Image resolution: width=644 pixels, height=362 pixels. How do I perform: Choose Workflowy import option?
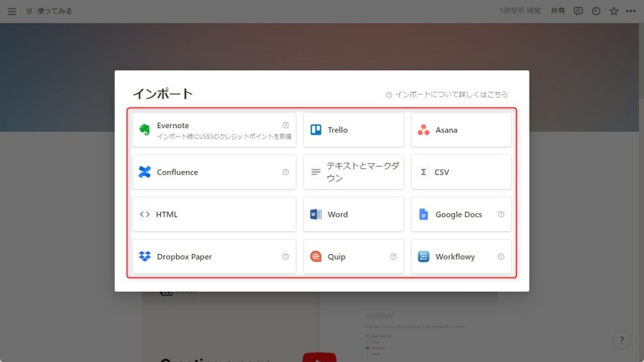coord(461,256)
